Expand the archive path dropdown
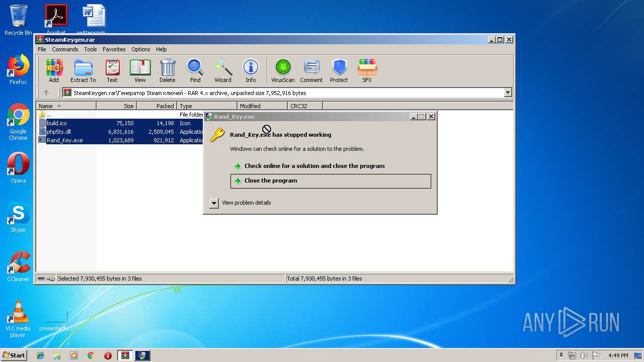Screen dimensions: 644x362 (508, 93)
